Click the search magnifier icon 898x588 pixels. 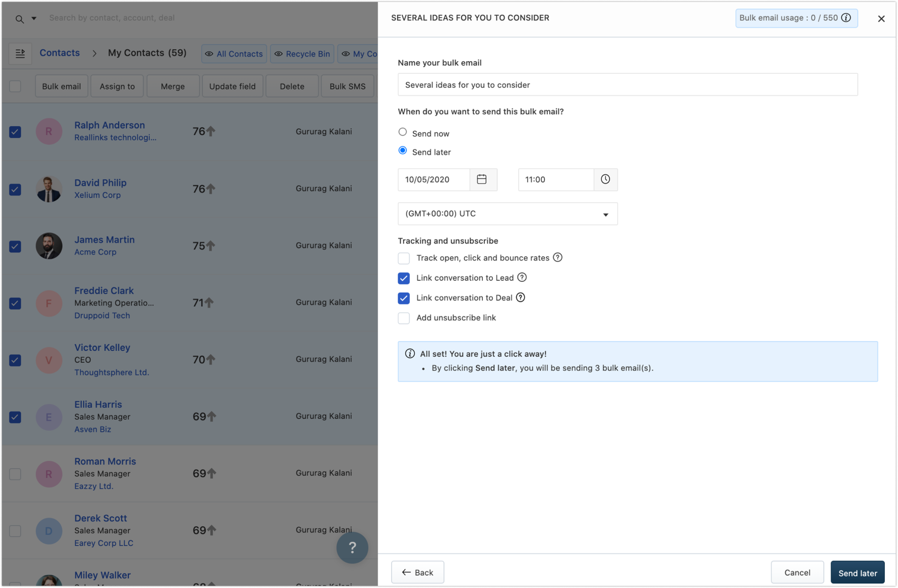[20, 18]
